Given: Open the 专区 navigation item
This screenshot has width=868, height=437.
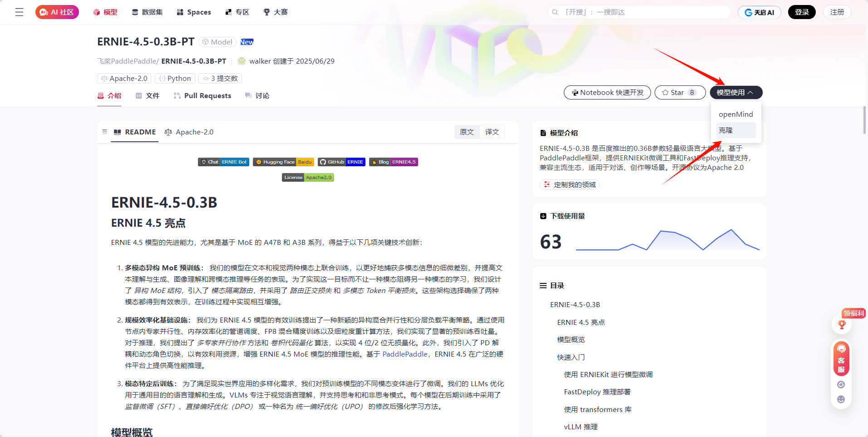Looking at the screenshot, I should (237, 12).
